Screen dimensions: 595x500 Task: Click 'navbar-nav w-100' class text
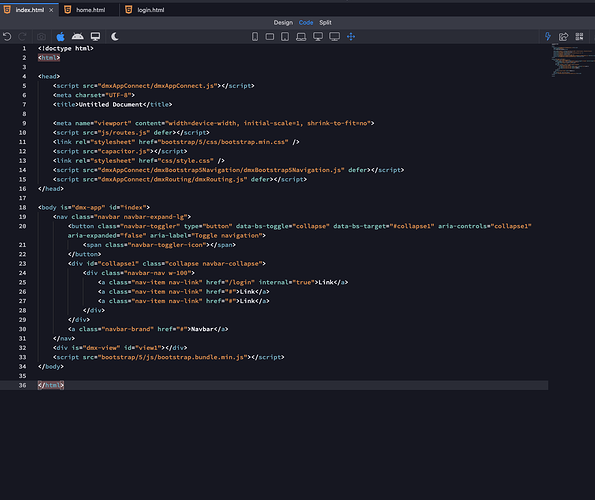coord(157,273)
